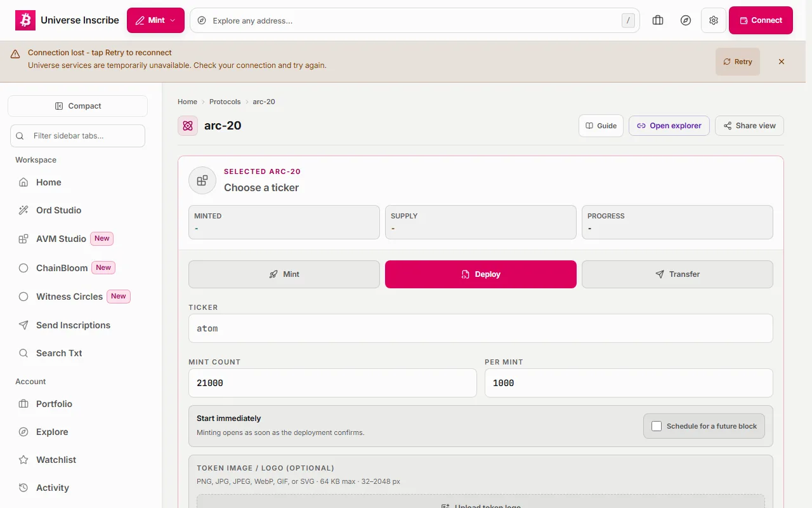Toggle Compact sidebar mode
The image size is (812, 508).
point(77,106)
